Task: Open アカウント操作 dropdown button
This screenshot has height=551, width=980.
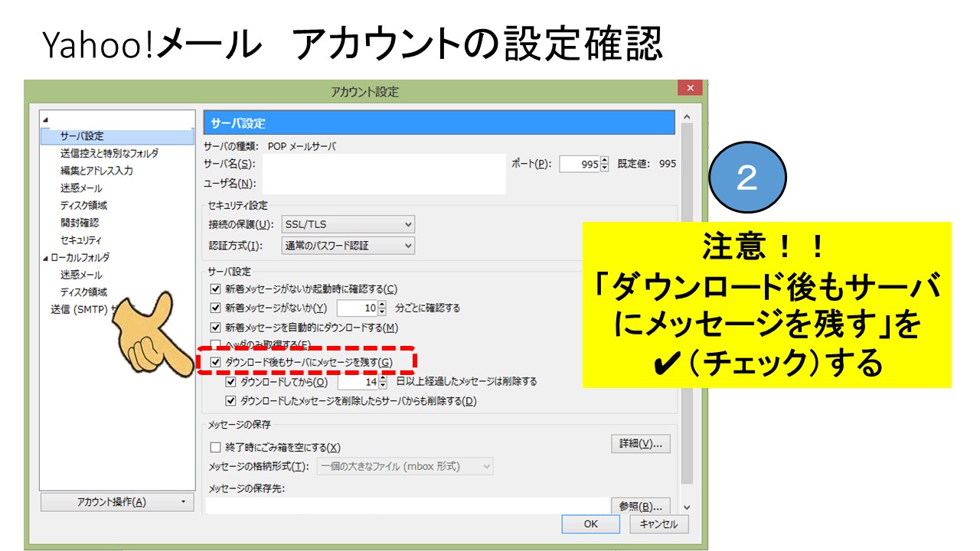Action: tap(117, 502)
